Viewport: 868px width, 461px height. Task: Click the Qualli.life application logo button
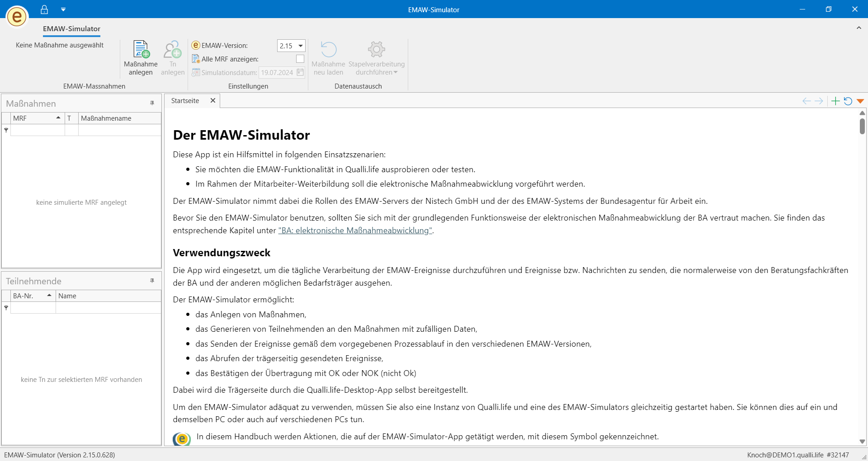pos(17,17)
